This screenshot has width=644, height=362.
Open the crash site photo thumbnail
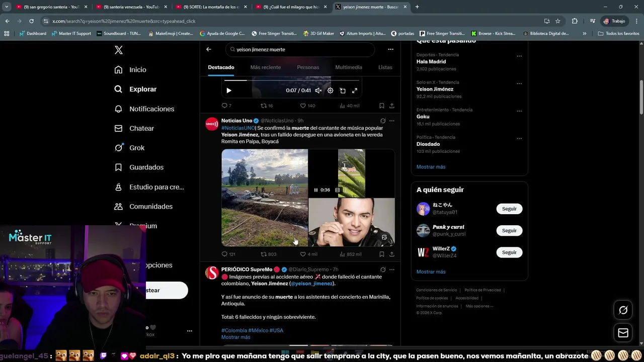tap(265, 198)
